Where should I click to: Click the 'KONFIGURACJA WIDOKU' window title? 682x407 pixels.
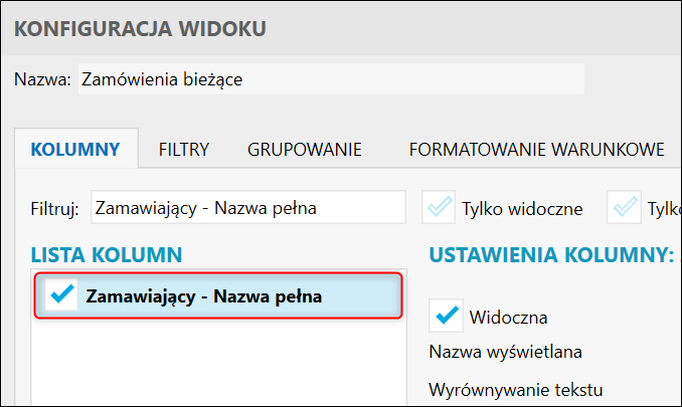140,28
